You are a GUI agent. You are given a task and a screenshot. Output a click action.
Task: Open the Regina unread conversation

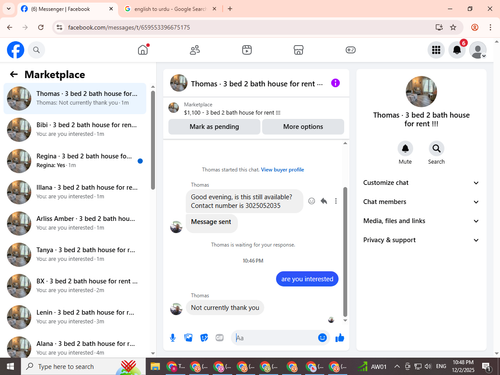click(75, 161)
